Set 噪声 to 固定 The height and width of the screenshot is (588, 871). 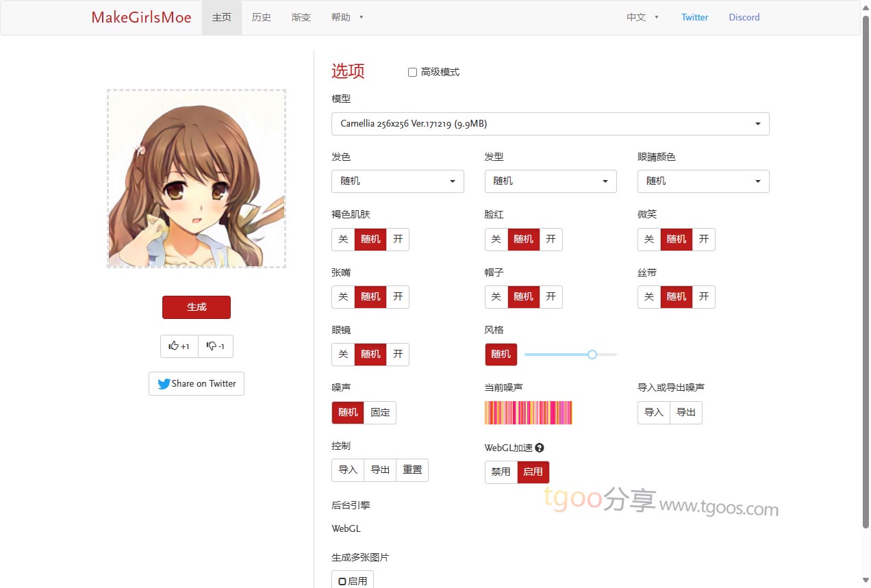pyautogui.click(x=380, y=413)
